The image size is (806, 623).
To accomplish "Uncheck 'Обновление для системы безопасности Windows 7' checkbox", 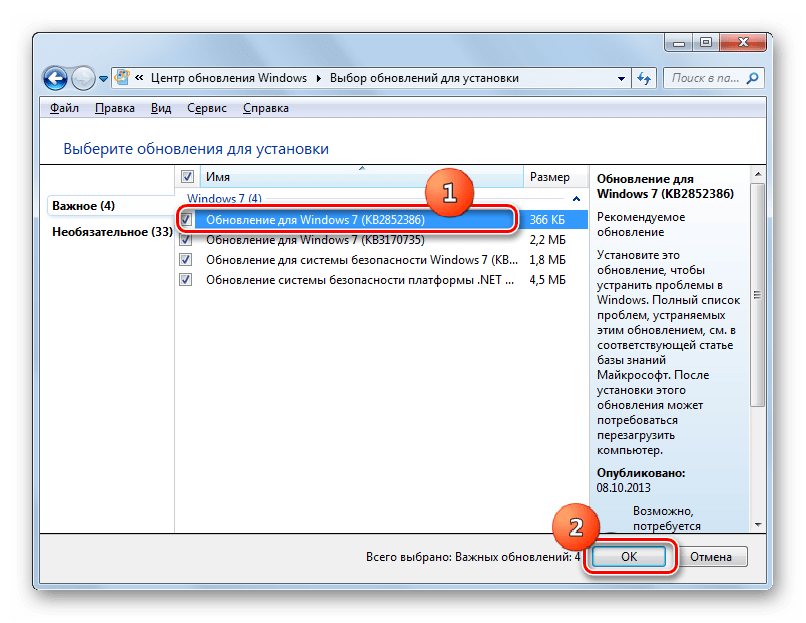I will pos(186,260).
